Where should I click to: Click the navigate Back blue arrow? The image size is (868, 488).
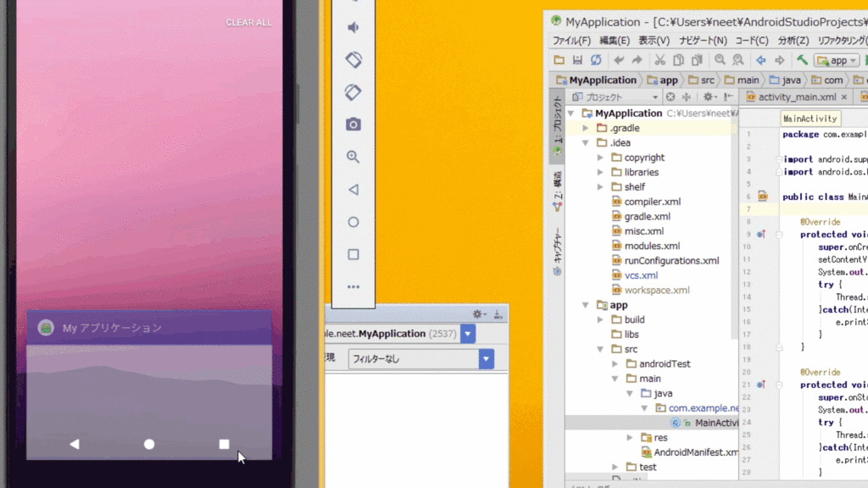point(761,60)
